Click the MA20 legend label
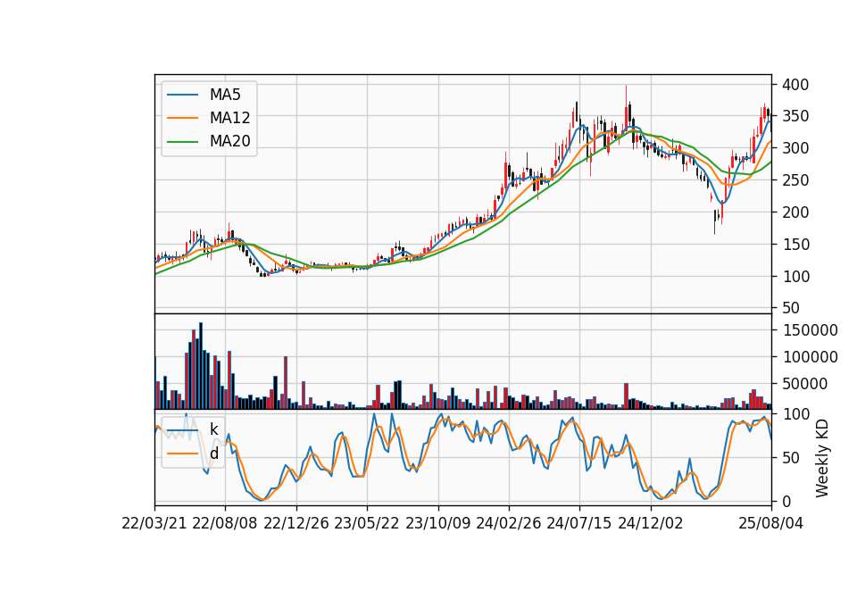Image resolution: width=857 pixels, height=616 pixels. (229, 141)
